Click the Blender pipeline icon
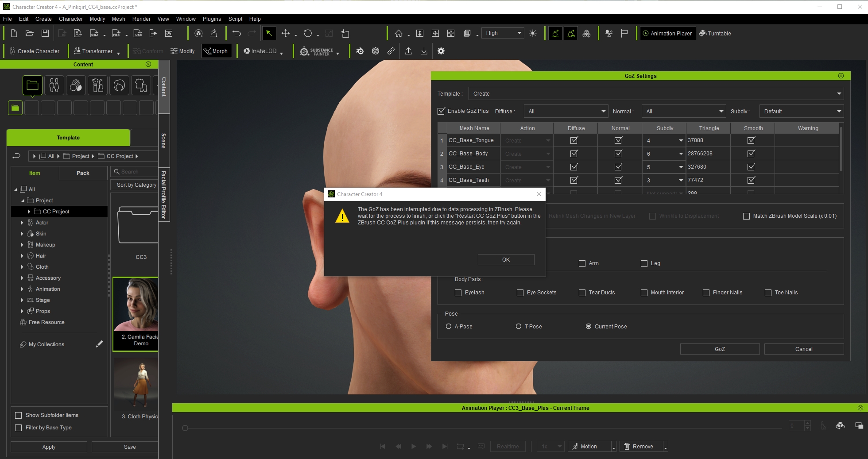 tap(360, 51)
